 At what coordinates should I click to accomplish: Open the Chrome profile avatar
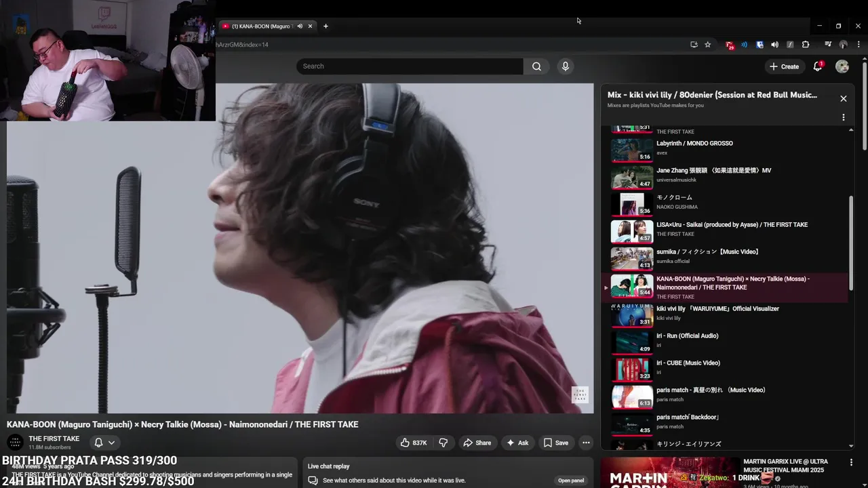tap(844, 45)
